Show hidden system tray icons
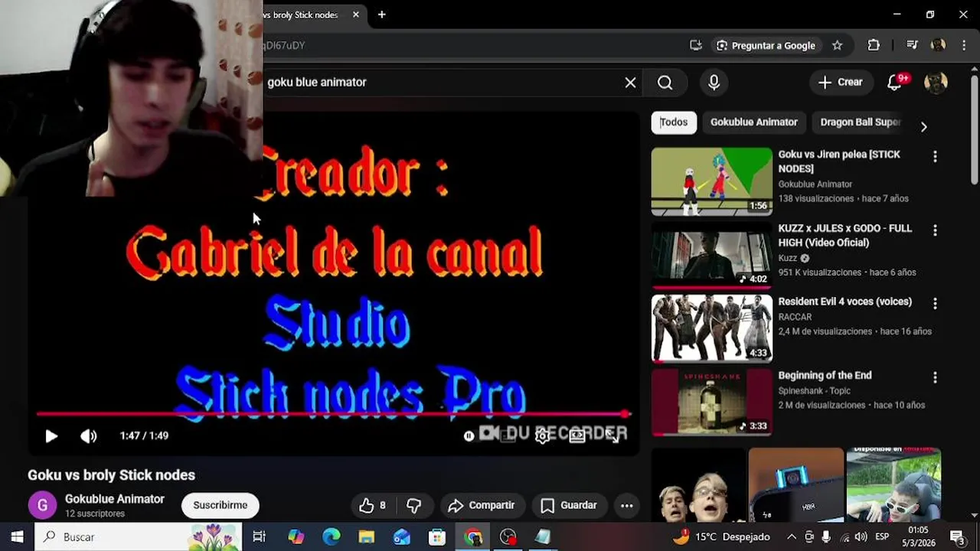 (x=792, y=536)
